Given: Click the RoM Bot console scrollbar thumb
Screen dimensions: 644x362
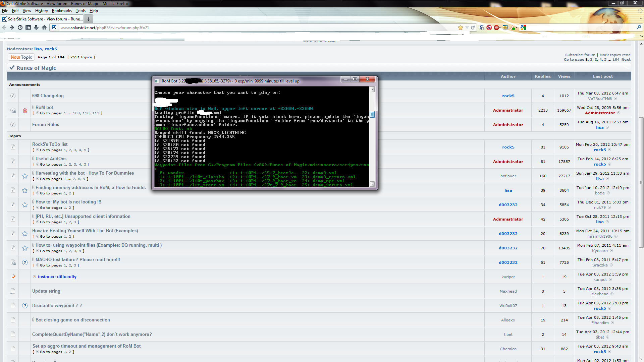Looking at the screenshot, I should [372, 115].
